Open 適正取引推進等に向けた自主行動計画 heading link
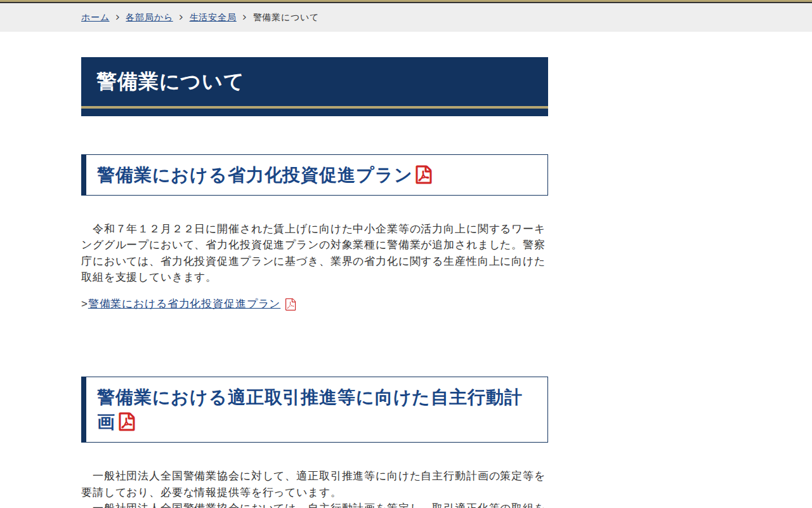Screen dimensions: 812x508 pos(310,410)
